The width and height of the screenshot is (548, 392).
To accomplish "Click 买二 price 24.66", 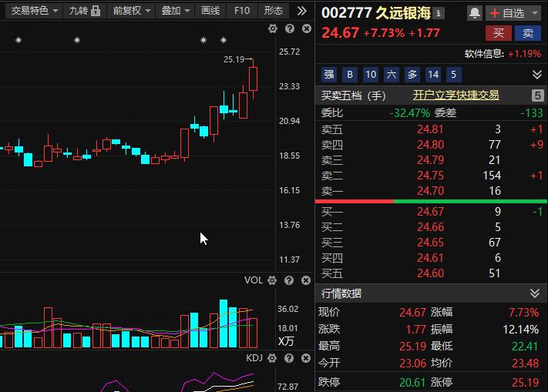I will [430, 227].
